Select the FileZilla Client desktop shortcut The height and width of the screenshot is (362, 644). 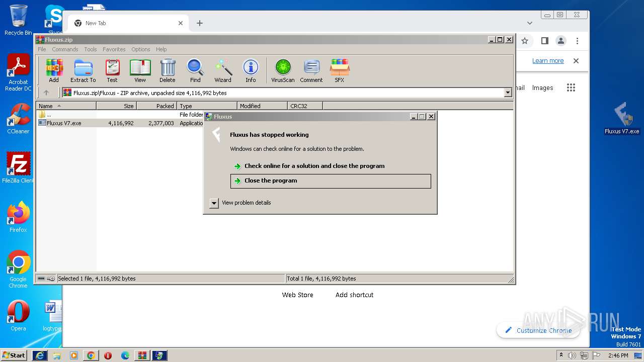(x=18, y=167)
